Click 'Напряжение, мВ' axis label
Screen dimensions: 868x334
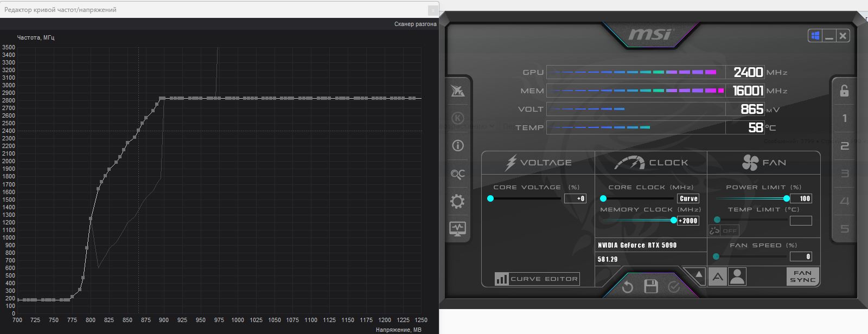click(399, 330)
